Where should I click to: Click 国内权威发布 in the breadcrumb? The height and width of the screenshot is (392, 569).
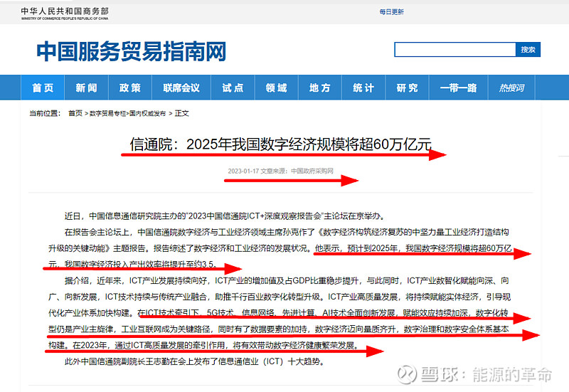point(147,113)
